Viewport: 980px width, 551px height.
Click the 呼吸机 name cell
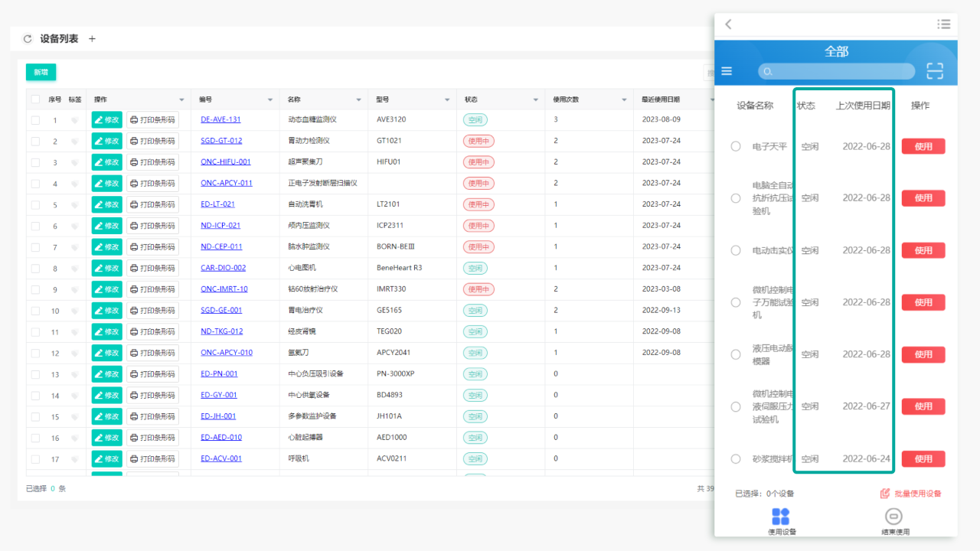tap(299, 459)
